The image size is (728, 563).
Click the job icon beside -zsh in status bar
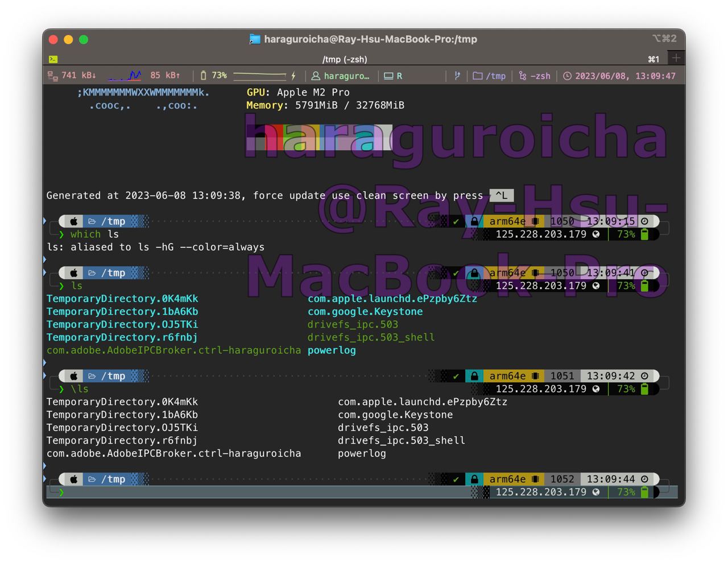(x=523, y=76)
